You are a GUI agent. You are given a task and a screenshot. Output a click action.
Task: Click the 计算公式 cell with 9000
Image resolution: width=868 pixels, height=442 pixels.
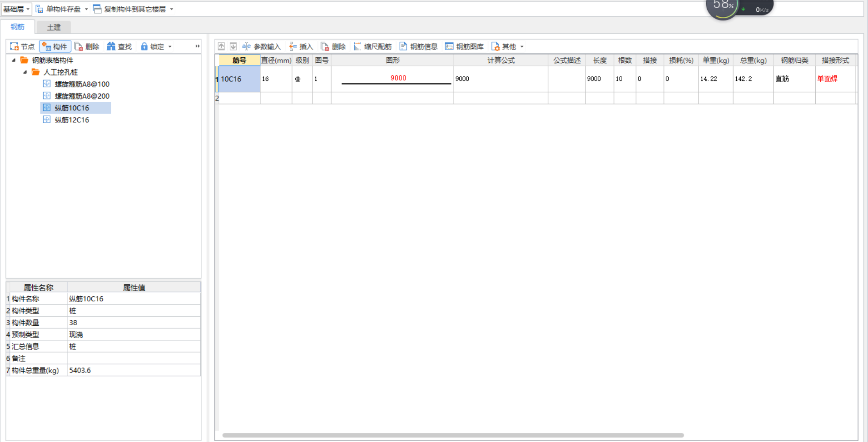[x=501, y=79]
